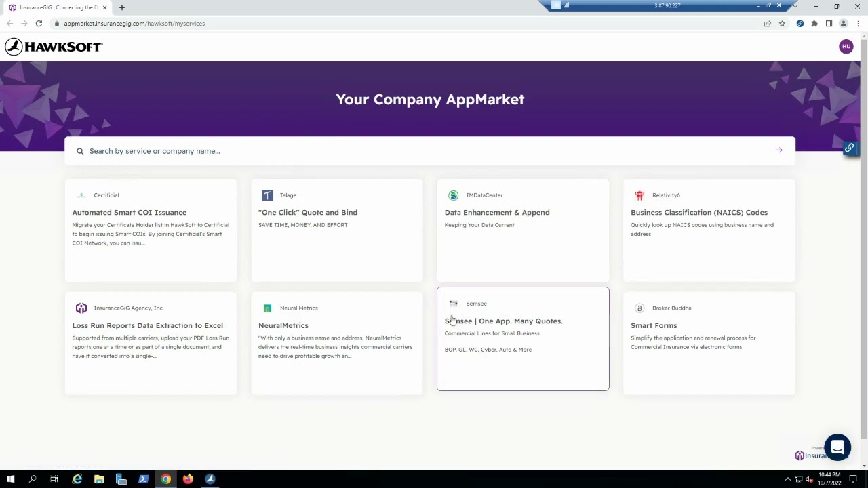The width and height of the screenshot is (868, 488).
Task: Open Chrome three-dot menu
Action: (858, 24)
